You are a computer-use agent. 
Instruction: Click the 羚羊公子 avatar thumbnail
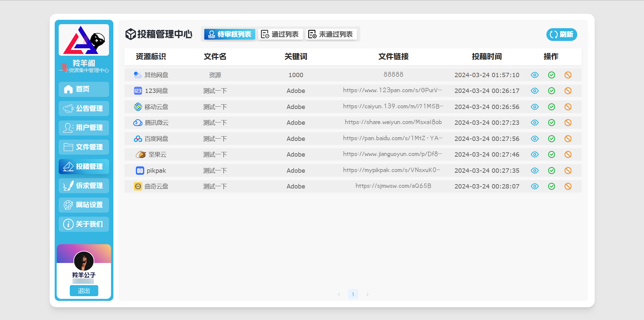pyautogui.click(x=84, y=261)
